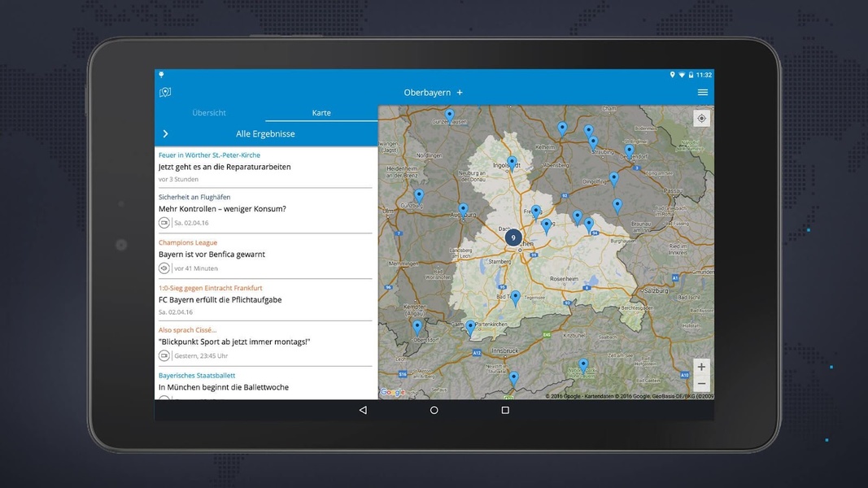The height and width of the screenshot is (488, 868).
Task: Tap the 'Champions League' kicker
Action: [188, 242]
